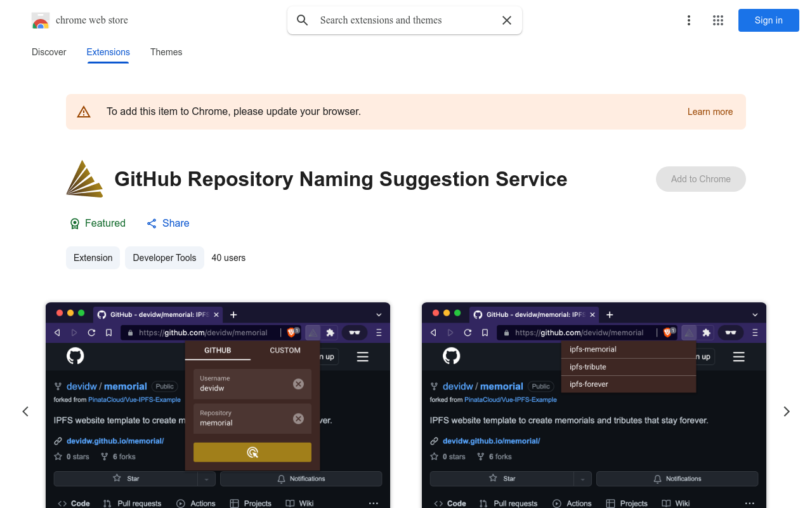Expand tab list chevron in first screenshot
This screenshot has height=508, width=812.
[x=379, y=314]
